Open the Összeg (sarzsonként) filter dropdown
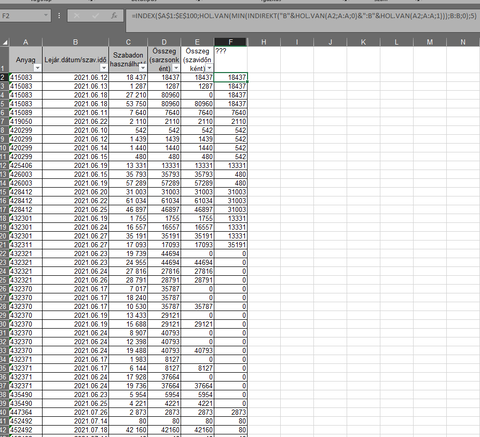 [176, 68]
